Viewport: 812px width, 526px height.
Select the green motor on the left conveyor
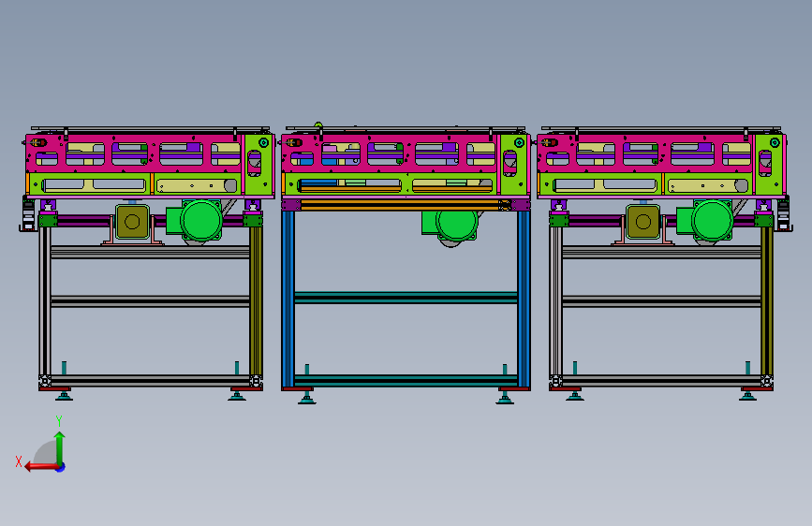point(195,221)
